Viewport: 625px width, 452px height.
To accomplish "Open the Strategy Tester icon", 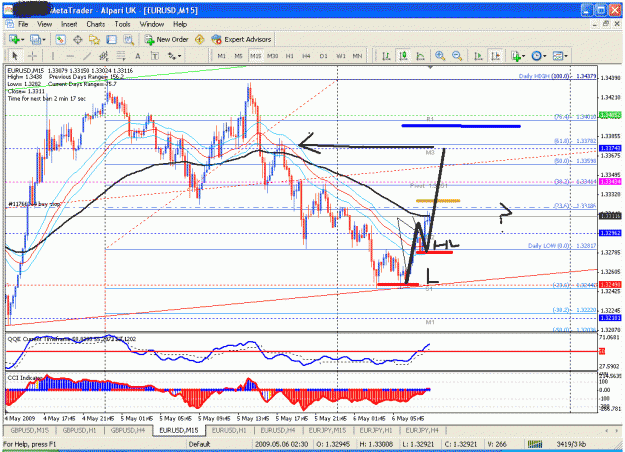I will [128, 39].
